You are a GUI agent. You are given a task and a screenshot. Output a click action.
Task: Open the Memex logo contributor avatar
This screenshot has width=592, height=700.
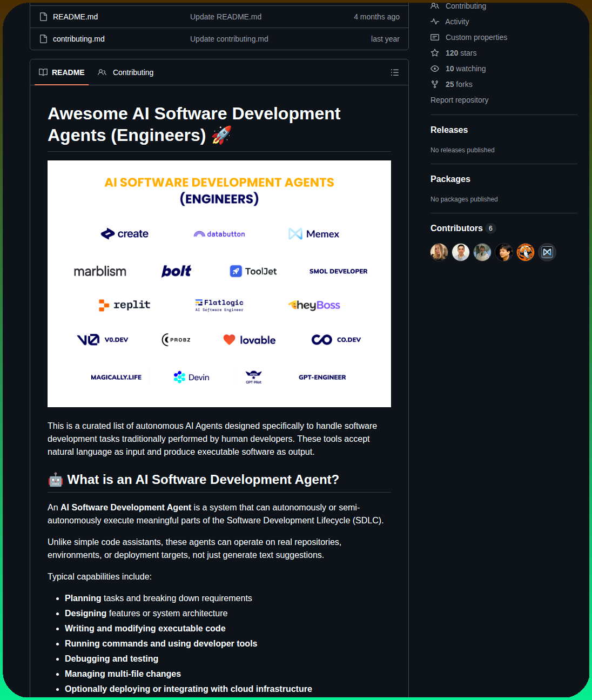click(x=547, y=252)
